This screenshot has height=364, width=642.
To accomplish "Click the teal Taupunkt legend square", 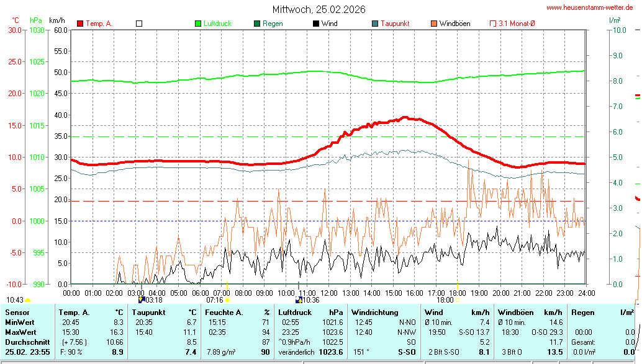I will 375,24.
